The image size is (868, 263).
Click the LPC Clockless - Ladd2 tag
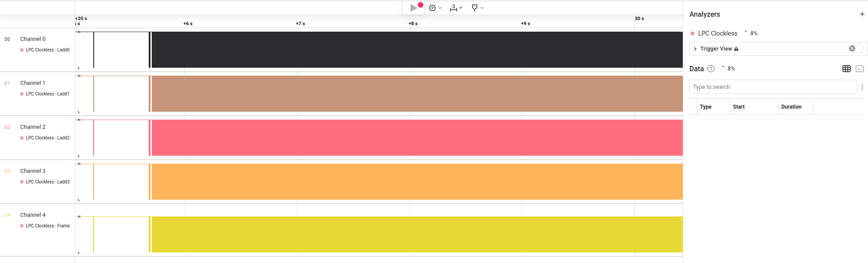point(45,138)
